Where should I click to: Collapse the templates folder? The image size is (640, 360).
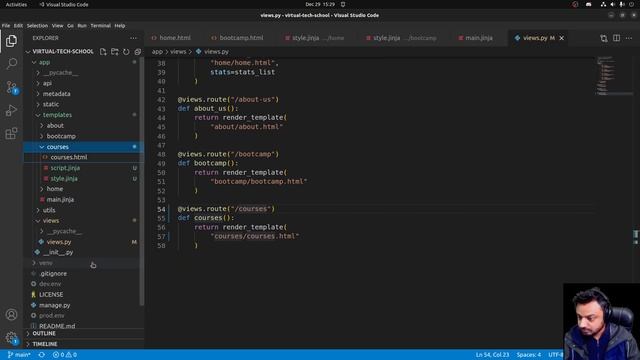57,115
